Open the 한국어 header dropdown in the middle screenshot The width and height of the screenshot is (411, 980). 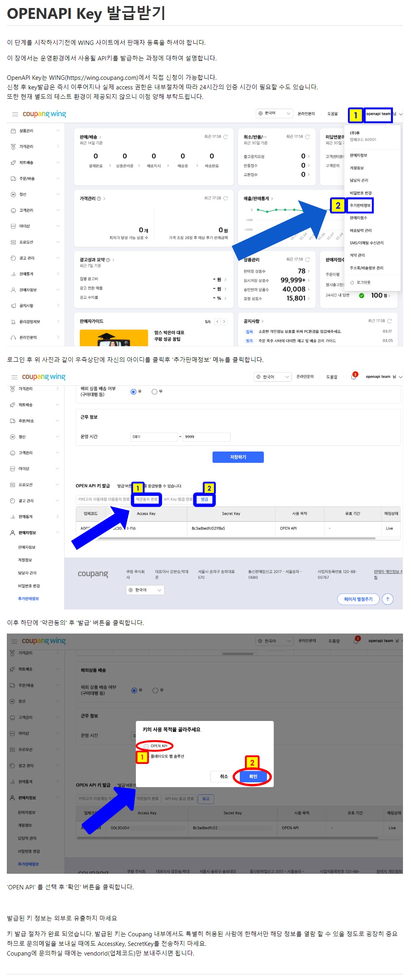tap(272, 377)
